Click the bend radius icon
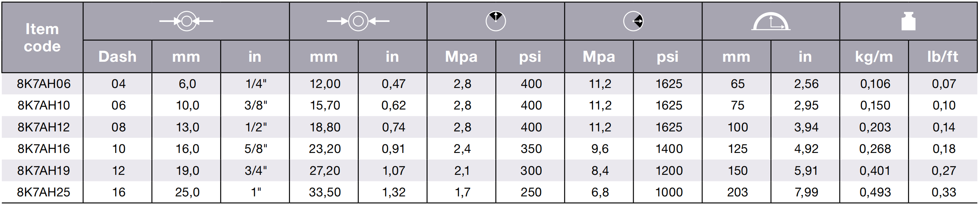The image size is (980, 205). pyautogui.click(x=771, y=21)
